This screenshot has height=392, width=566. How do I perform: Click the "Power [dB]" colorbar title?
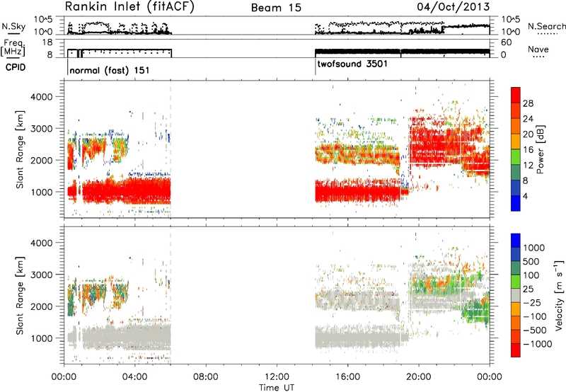(x=541, y=149)
